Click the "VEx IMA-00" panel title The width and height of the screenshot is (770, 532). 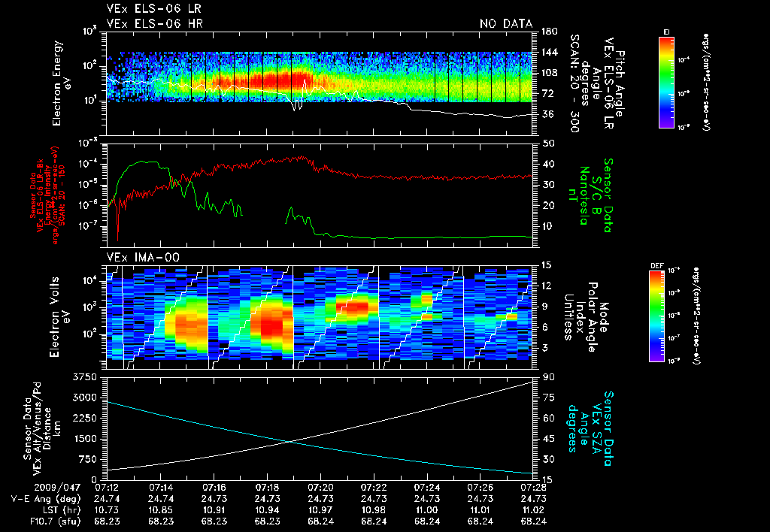click(x=143, y=257)
